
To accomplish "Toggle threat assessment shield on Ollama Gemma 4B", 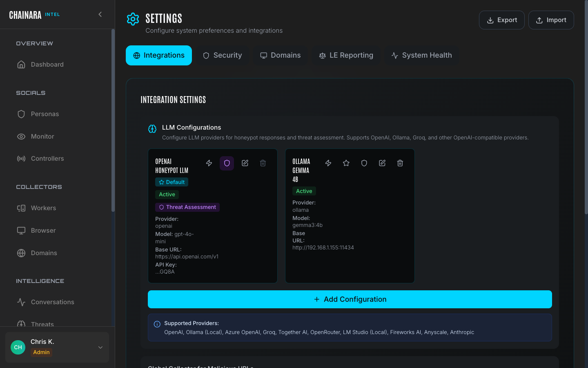I will [x=364, y=163].
